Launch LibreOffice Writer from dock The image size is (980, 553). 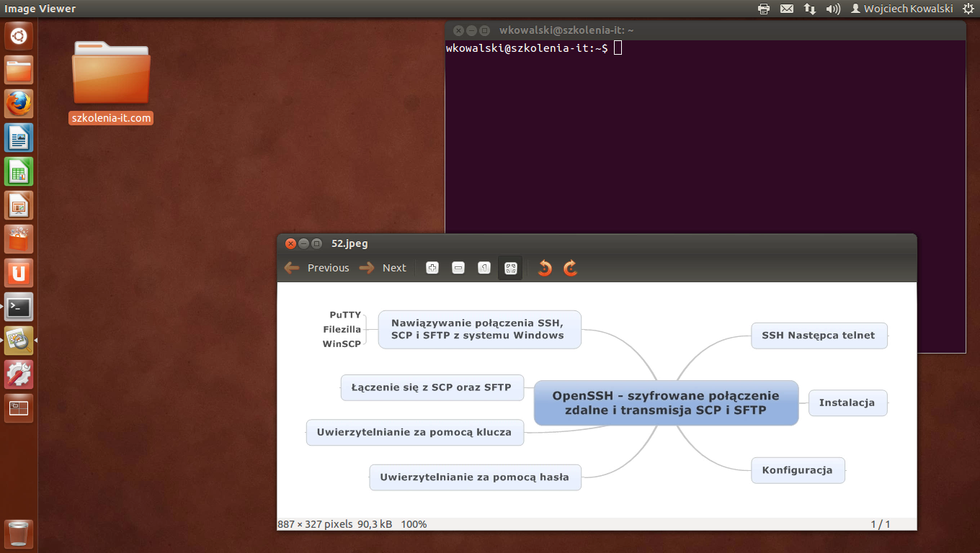[x=19, y=138]
